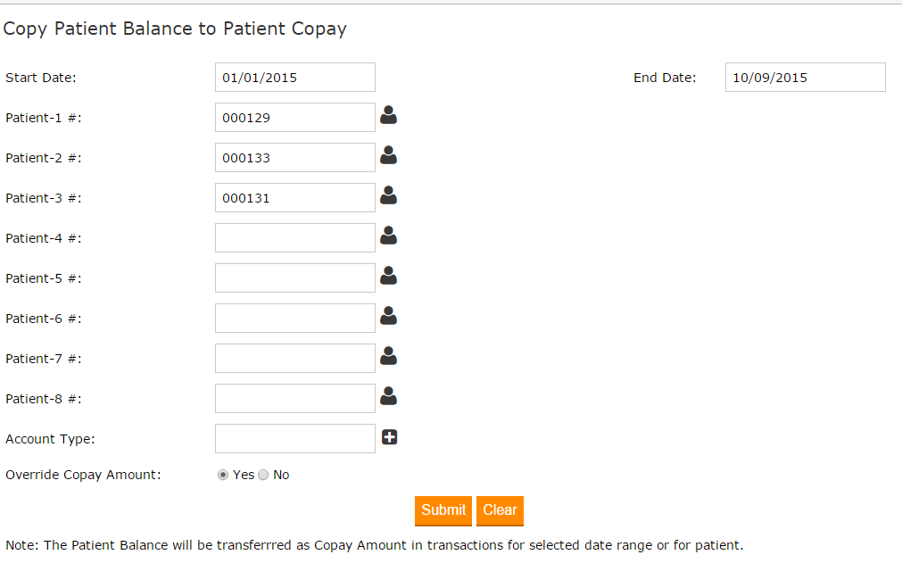Open patient lookup icon for Patient-3
Screen dimensions: 902x588
tap(388, 195)
